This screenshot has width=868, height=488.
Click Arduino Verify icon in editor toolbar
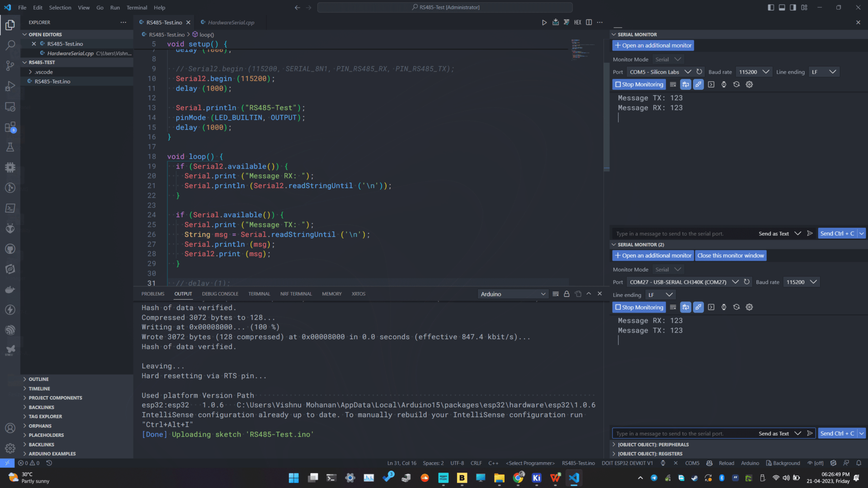pos(566,22)
